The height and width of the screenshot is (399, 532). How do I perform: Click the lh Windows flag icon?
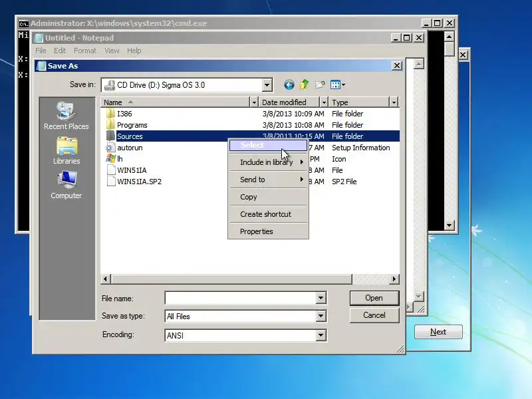(x=110, y=158)
